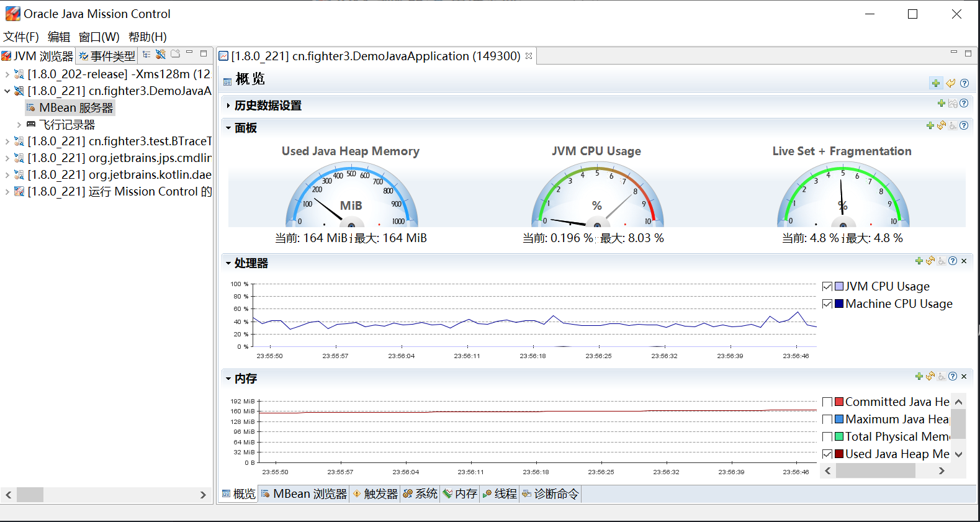The image size is (980, 522).
Task: Click the new connection wizard icon in JVM browser
Action: 161,55
